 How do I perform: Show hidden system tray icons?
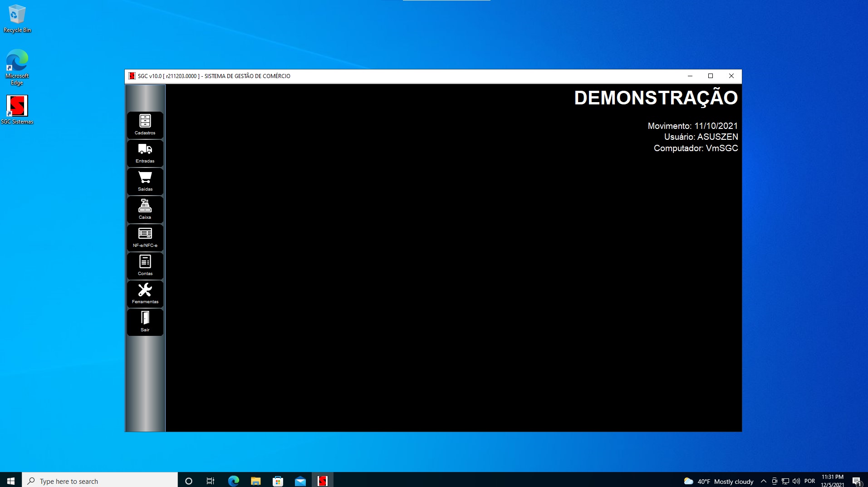(763, 481)
